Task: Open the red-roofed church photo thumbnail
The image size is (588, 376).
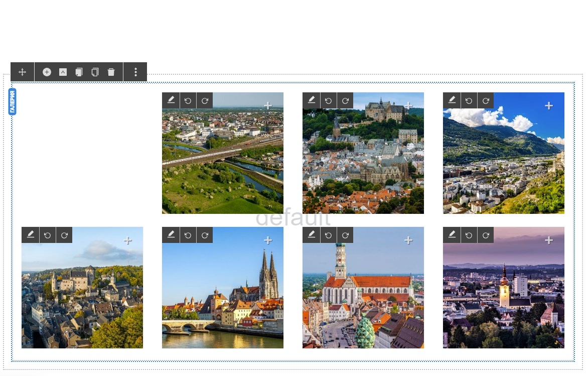Action: click(363, 301)
